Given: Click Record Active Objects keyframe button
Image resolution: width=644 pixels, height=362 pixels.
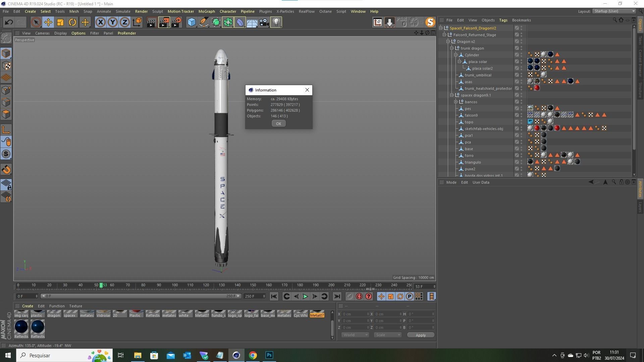Looking at the screenshot, I should [350, 296].
